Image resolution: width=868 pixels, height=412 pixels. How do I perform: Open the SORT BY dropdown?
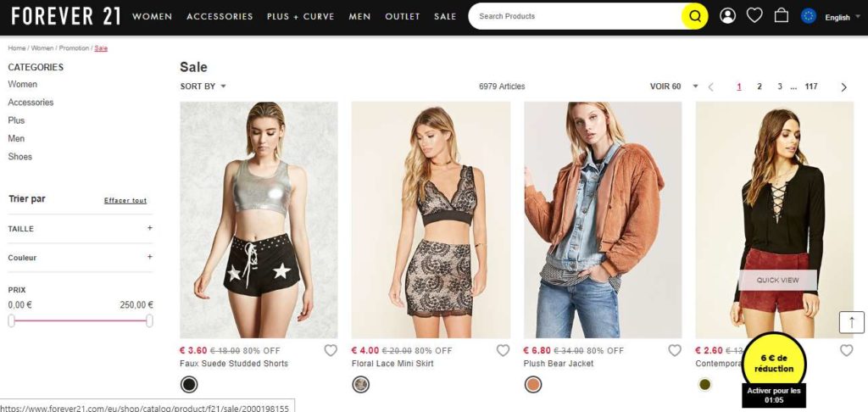203,86
